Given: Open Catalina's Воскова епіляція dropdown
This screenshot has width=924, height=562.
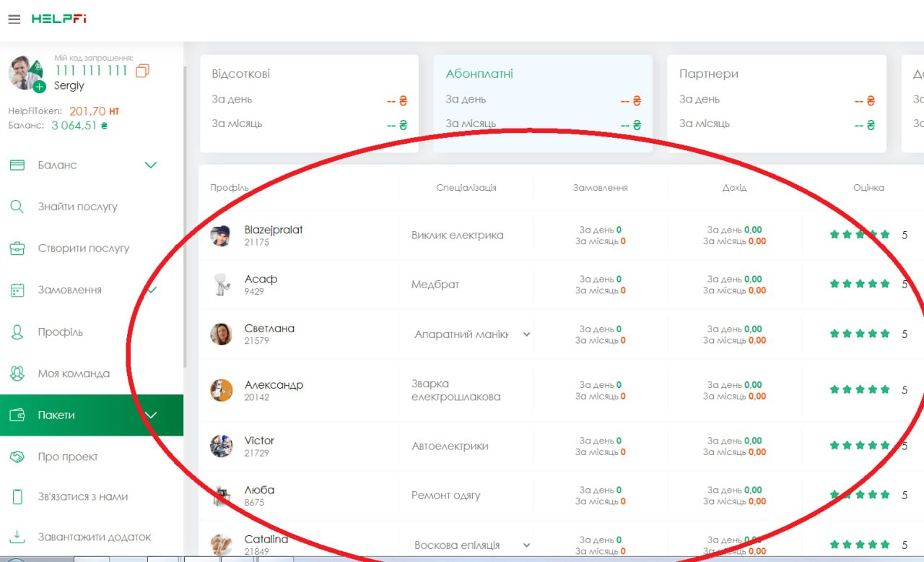Looking at the screenshot, I should click(x=526, y=545).
